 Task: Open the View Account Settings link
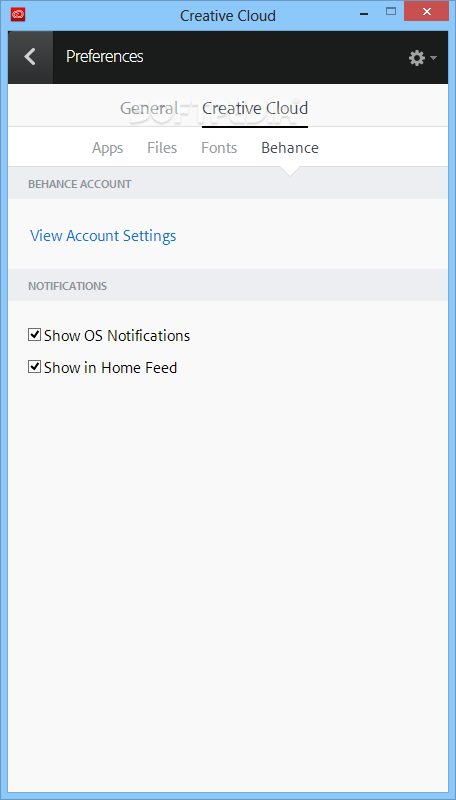click(103, 236)
